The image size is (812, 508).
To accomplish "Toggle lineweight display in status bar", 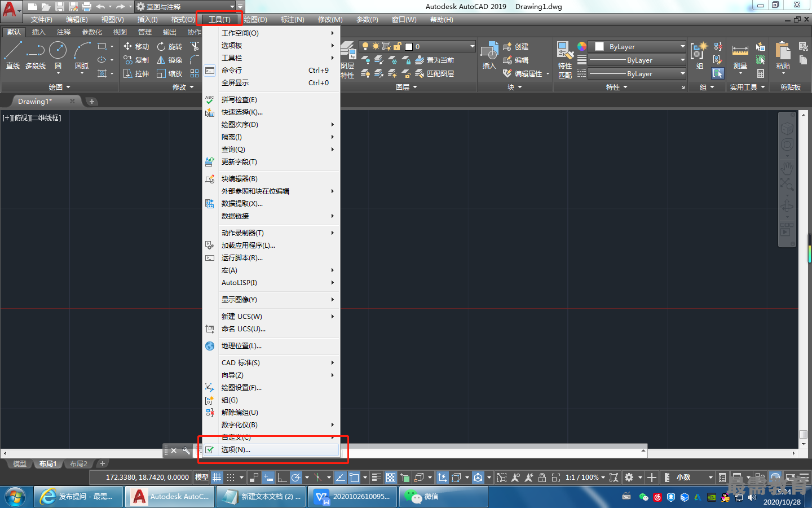I will point(377,478).
